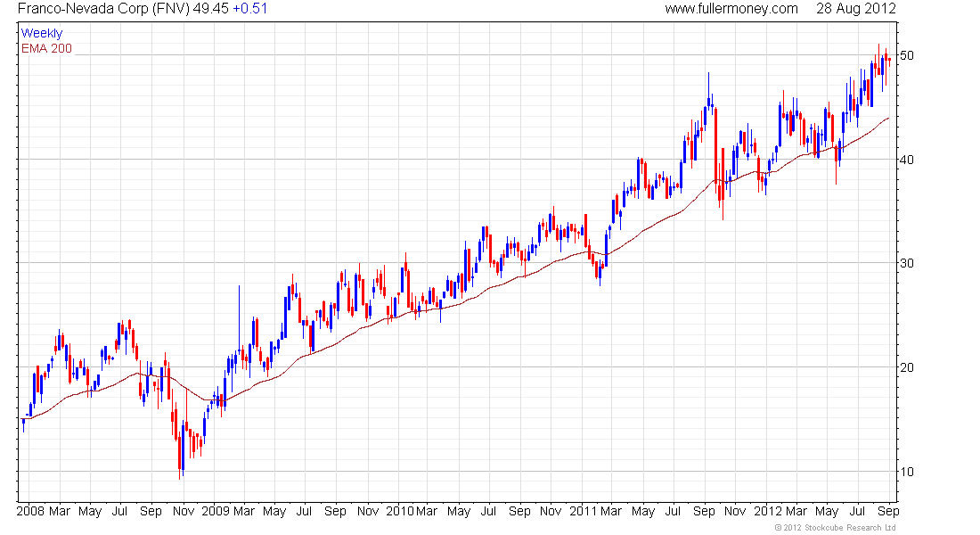Click the 30 price axis label
This screenshot has width=980, height=535.
coord(906,263)
